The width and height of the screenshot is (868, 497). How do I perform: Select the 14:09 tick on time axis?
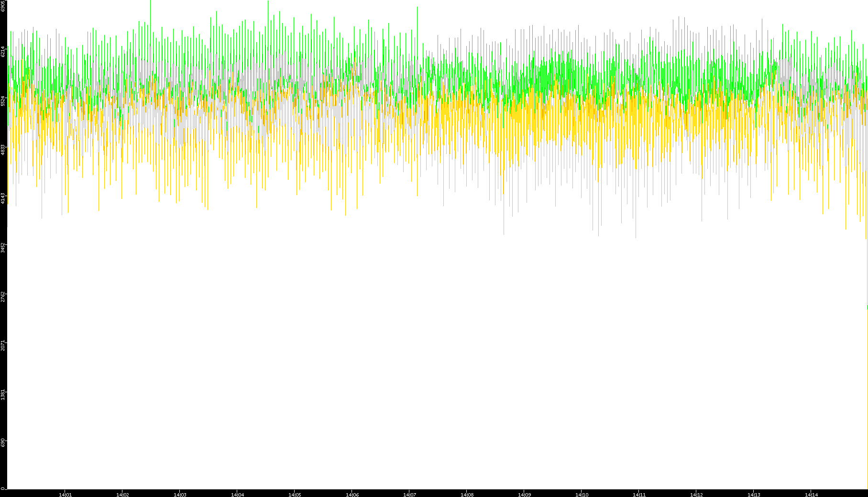(524, 495)
